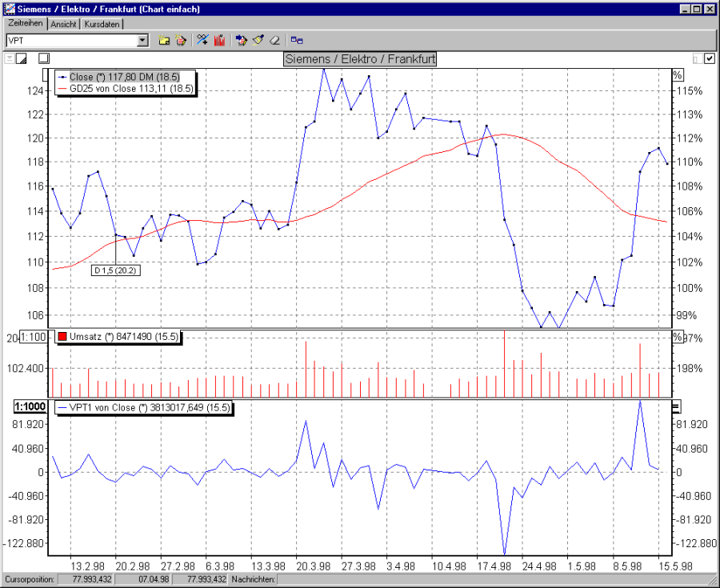Select the brush cleanup toolbar icon
This screenshot has height=588, width=720.
258,39
